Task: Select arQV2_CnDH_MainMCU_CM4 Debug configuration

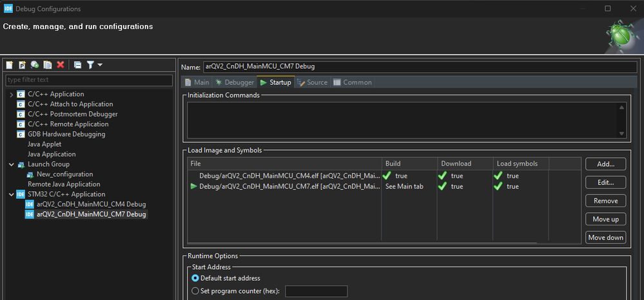Action: (91, 204)
